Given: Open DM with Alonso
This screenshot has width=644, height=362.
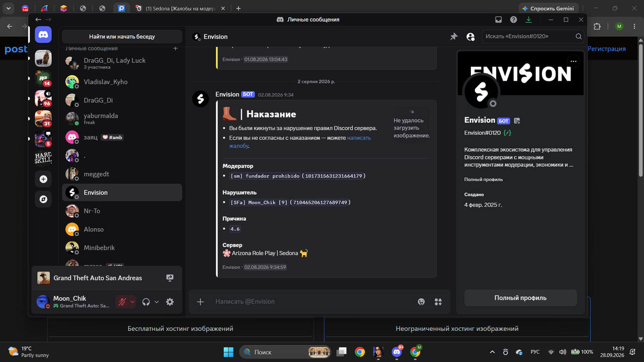Looking at the screenshot, I should point(122,229).
